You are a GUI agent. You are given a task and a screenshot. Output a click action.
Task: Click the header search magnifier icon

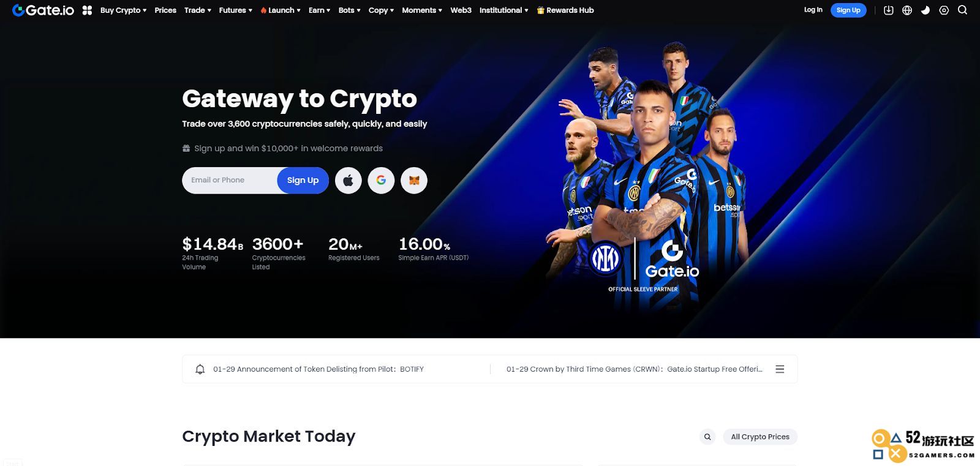coord(962,10)
